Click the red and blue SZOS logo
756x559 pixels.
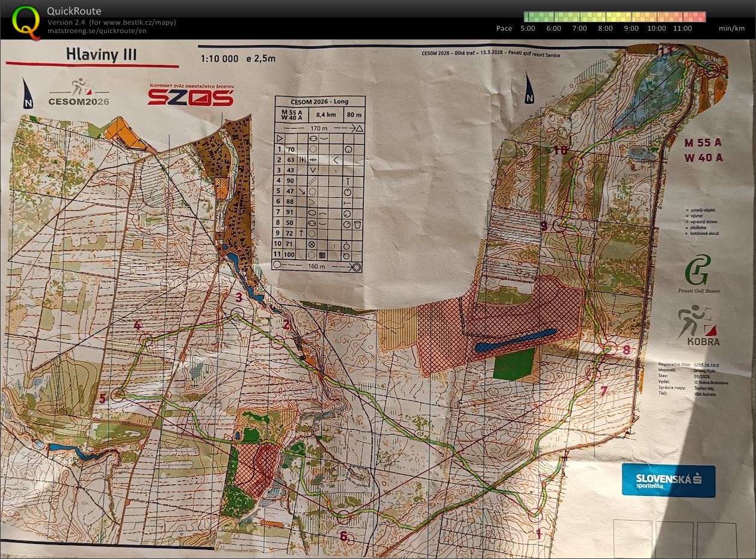tap(191, 95)
